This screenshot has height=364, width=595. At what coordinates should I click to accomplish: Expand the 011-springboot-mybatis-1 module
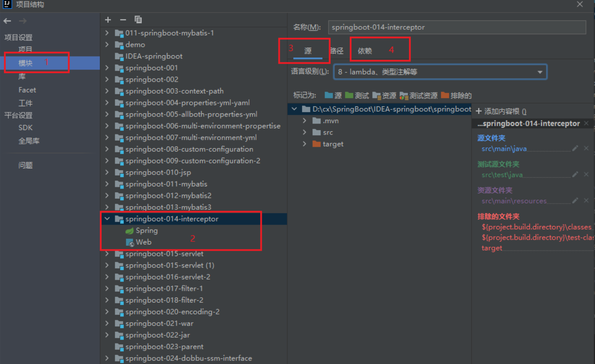point(107,33)
